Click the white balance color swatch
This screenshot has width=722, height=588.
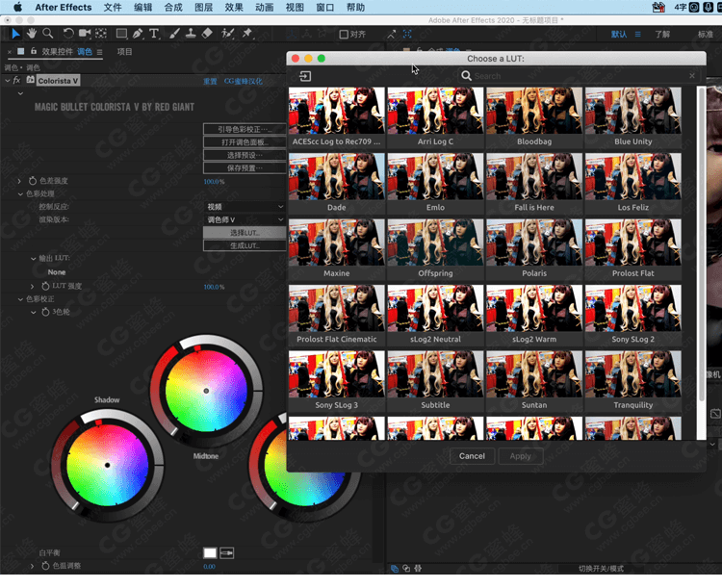click(210, 552)
